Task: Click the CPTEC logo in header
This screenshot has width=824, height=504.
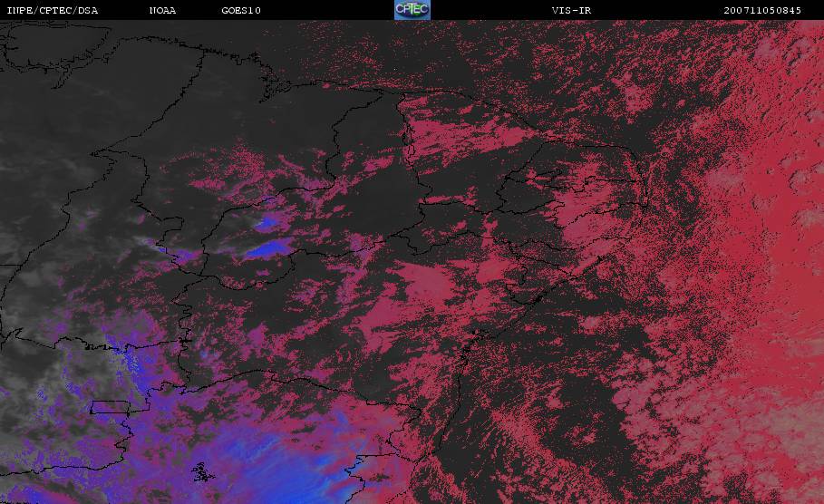Action: 412,10
